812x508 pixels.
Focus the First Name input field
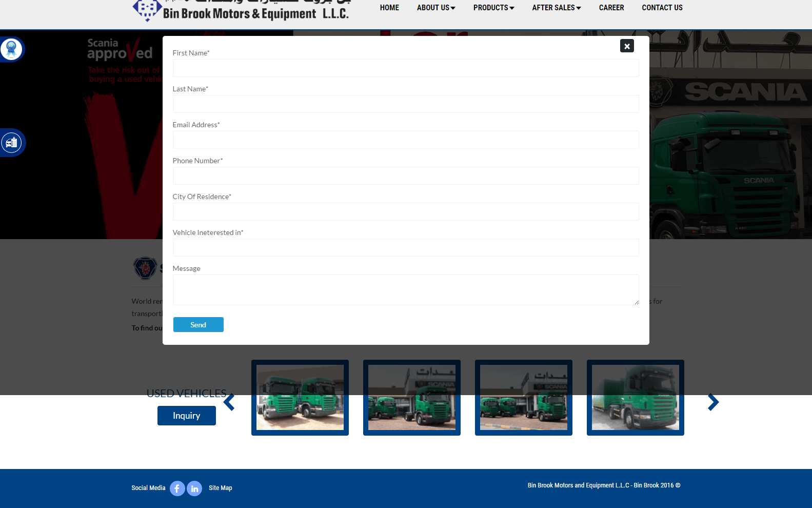tap(405, 68)
